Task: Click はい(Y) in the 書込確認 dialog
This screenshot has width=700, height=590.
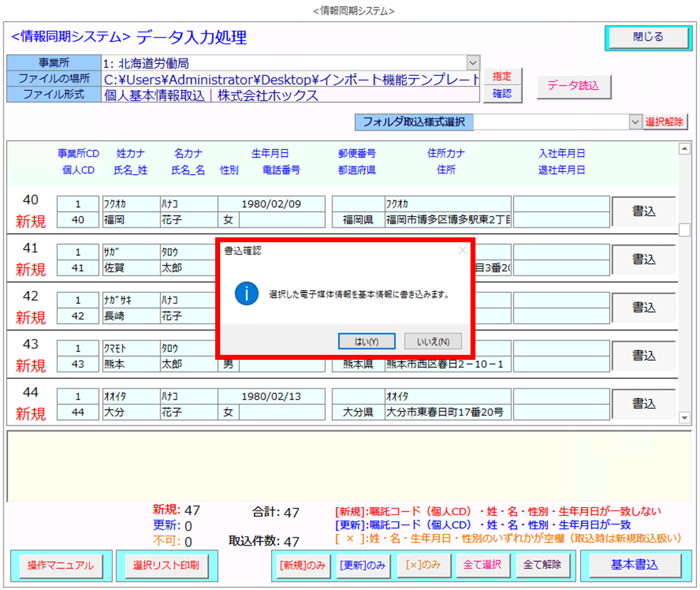Action: 366,341
